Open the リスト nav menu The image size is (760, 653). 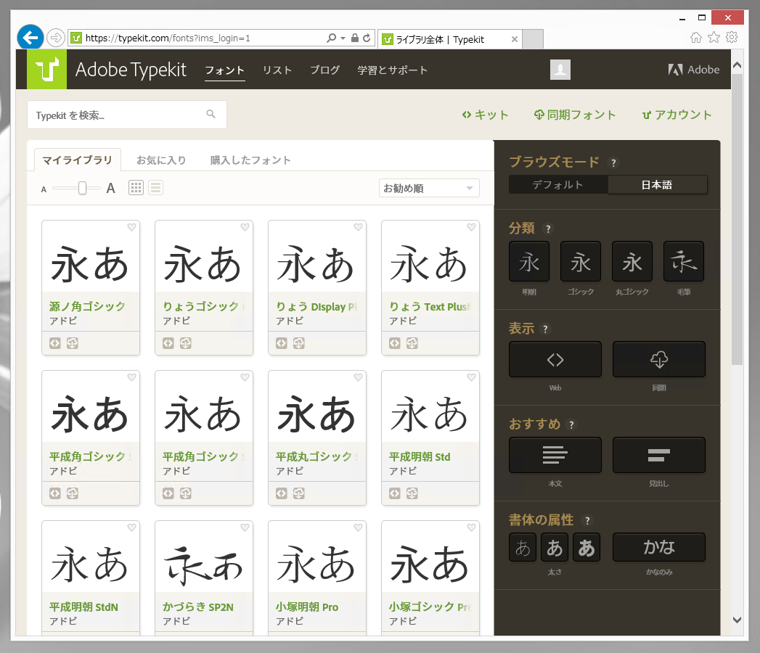[x=277, y=70]
